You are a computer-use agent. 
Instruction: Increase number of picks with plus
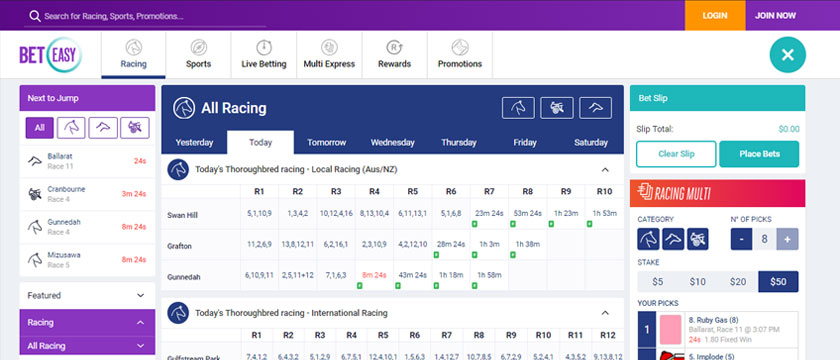pos(788,239)
